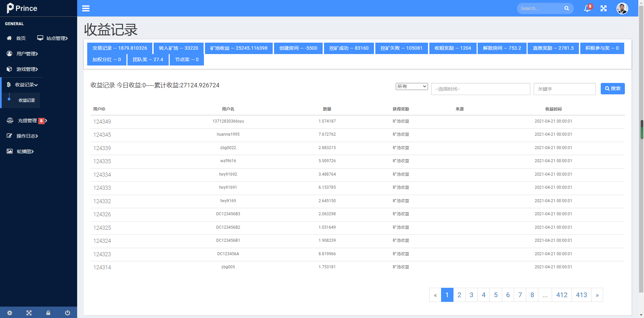The width and height of the screenshot is (644, 318).
Task: Click the 关键字 keyword input field
Action: 565,89
